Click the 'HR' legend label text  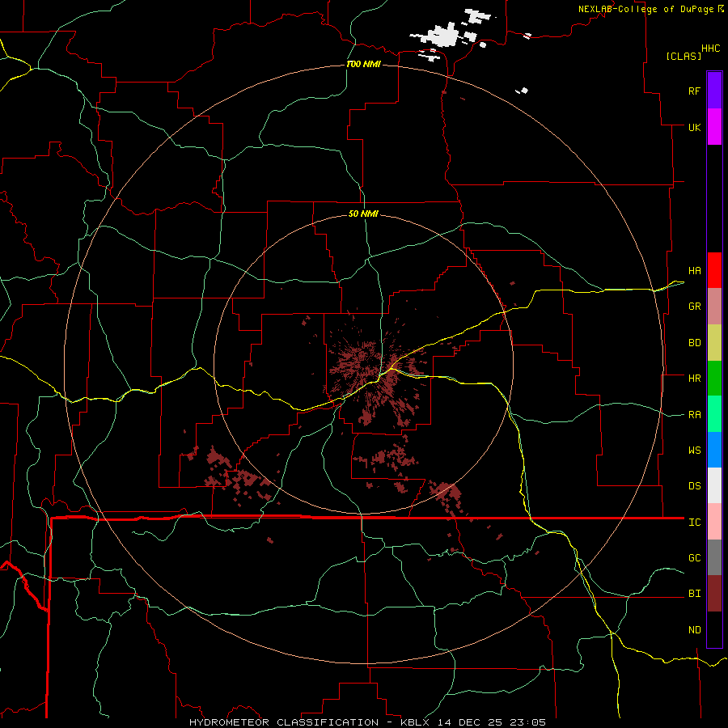click(x=695, y=379)
